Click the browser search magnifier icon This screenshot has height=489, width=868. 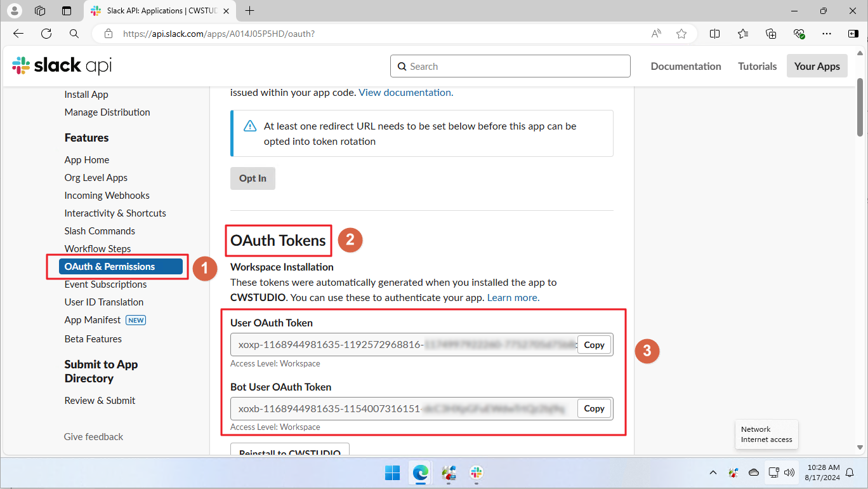pos(74,34)
